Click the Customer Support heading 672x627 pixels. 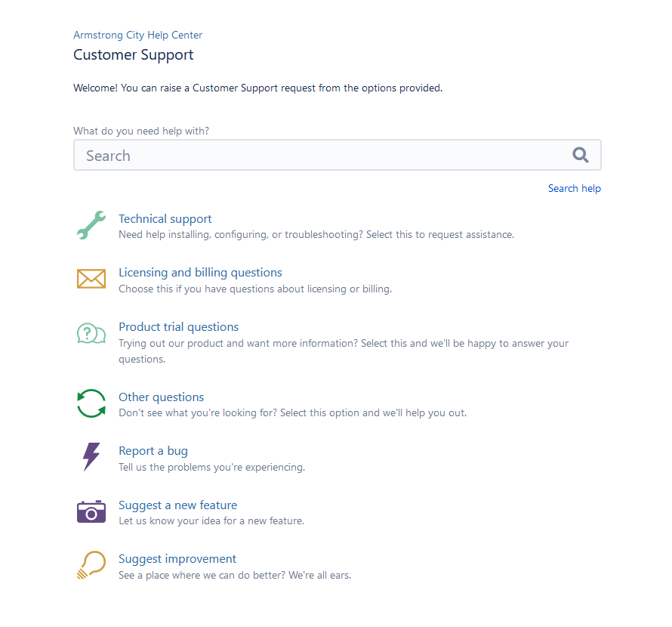coord(133,54)
